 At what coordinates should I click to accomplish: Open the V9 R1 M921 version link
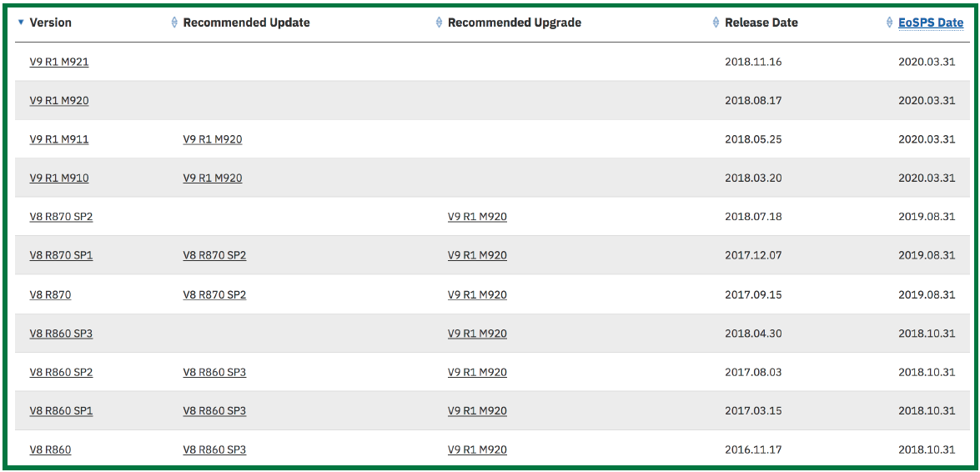tap(59, 62)
